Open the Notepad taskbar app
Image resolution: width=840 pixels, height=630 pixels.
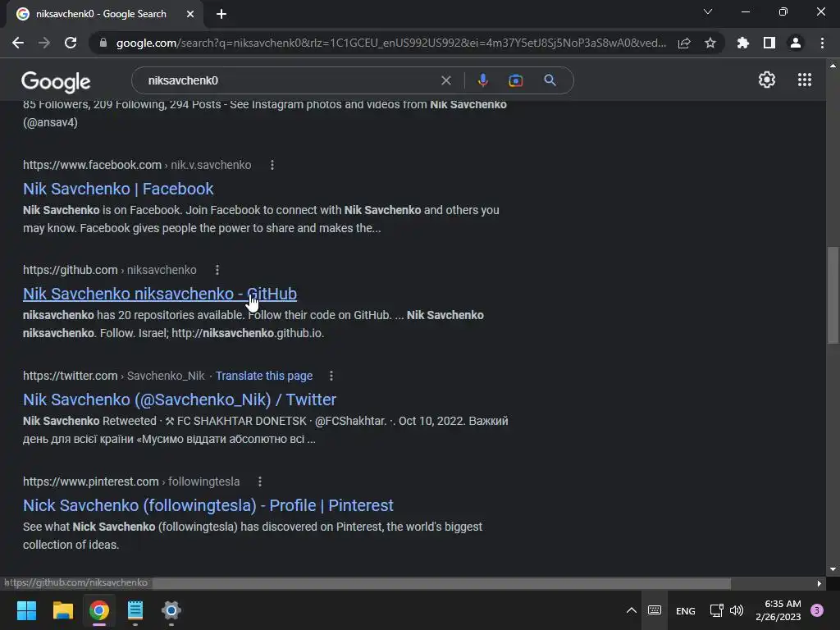(x=135, y=610)
